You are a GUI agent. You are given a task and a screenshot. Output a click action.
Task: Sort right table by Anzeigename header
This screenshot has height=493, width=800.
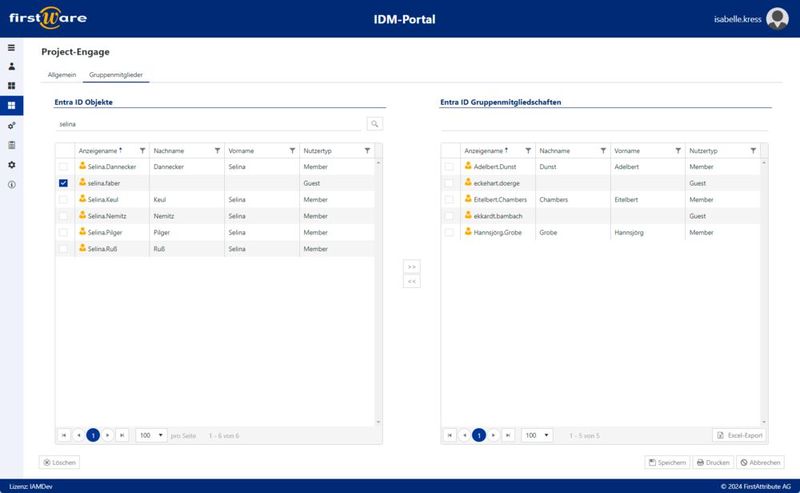[x=484, y=151]
